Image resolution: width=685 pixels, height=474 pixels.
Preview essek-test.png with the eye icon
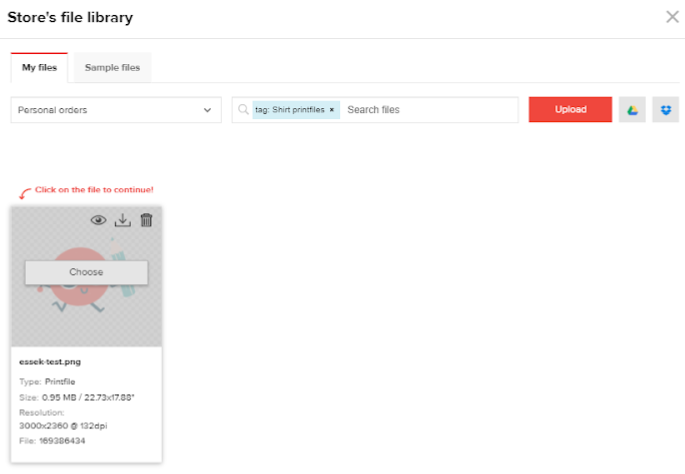[x=98, y=220]
